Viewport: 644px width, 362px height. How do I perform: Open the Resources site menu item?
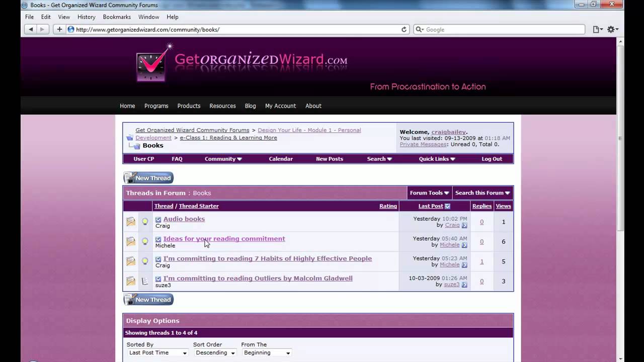click(222, 106)
